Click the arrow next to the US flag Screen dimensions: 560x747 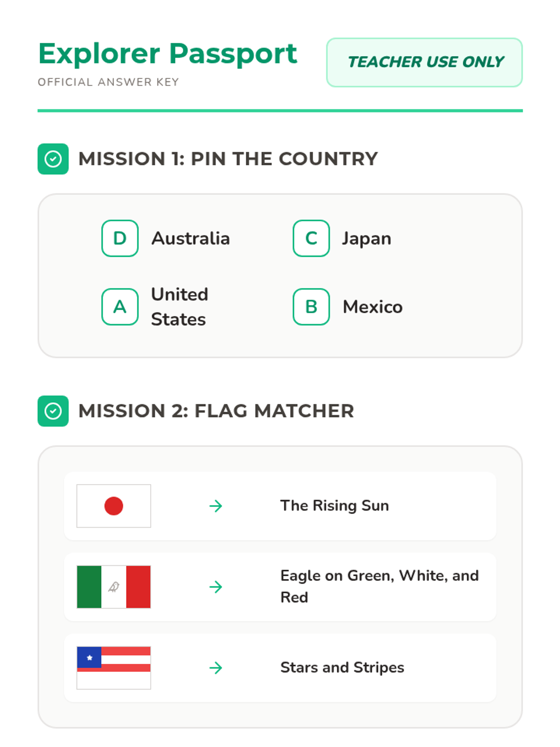click(216, 668)
